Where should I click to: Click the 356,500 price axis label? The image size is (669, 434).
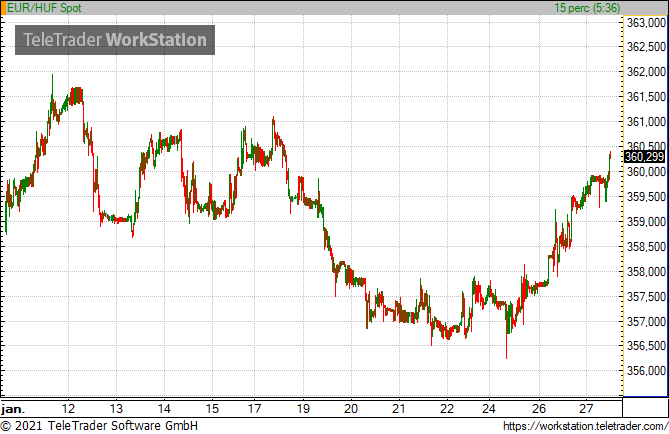coord(646,346)
